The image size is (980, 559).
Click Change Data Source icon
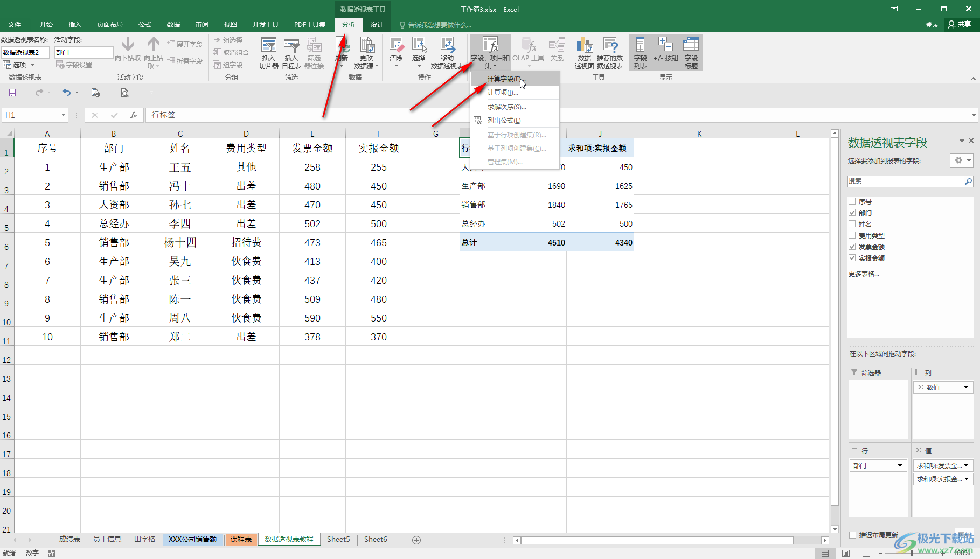(366, 53)
